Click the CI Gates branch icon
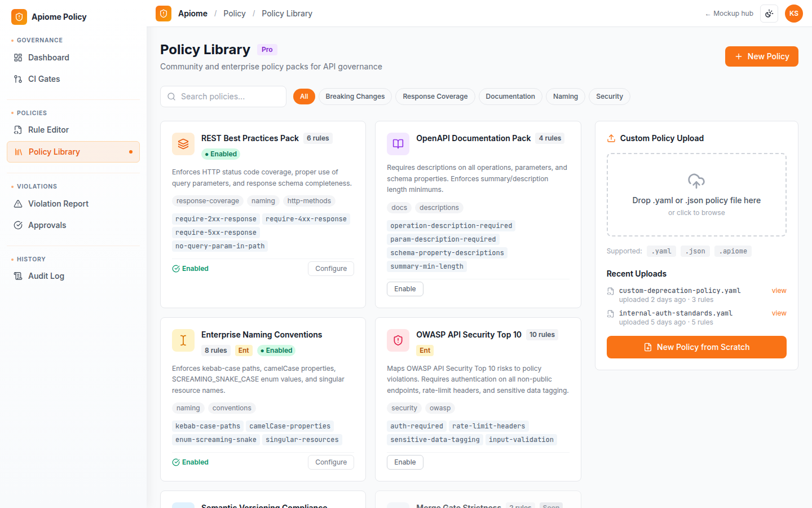The height and width of the screenshot is (508, 812). (x=18, y=79)
